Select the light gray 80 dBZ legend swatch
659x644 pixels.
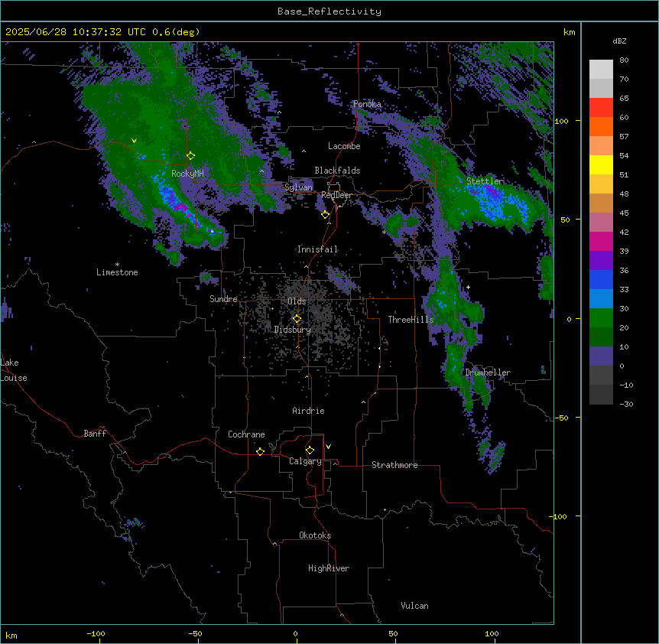601,70
